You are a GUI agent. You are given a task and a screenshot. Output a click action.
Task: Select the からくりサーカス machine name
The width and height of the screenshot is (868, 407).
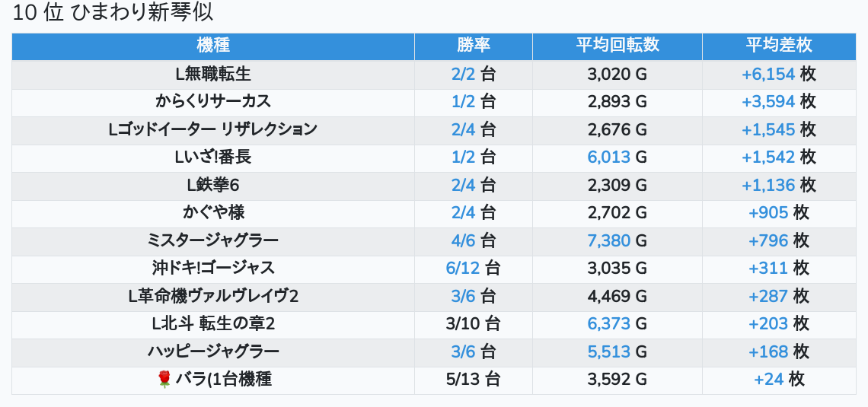tap(213, 101)
